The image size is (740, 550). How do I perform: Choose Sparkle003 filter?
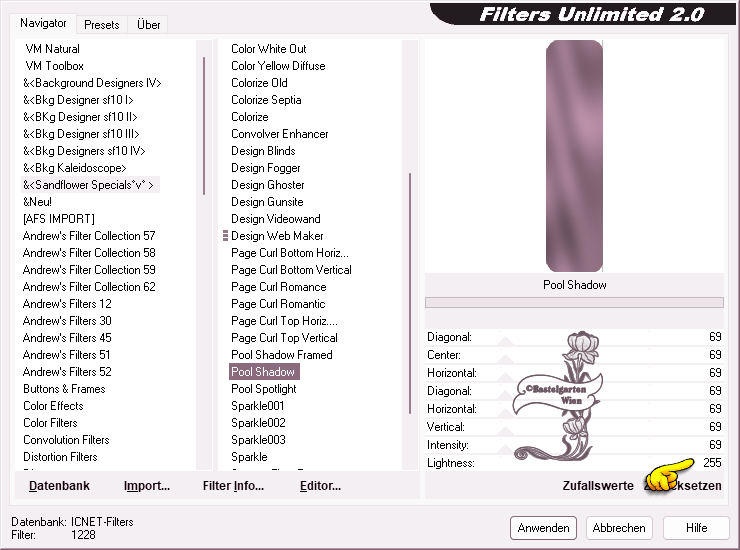(x=258, y=440)
